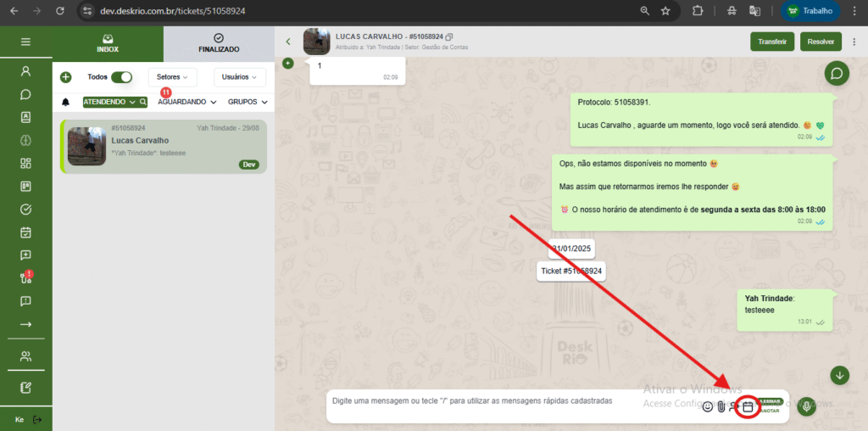Viewport: 868px width, 431px height.
Task: Open the emoji picker
Action: [708, 407]
